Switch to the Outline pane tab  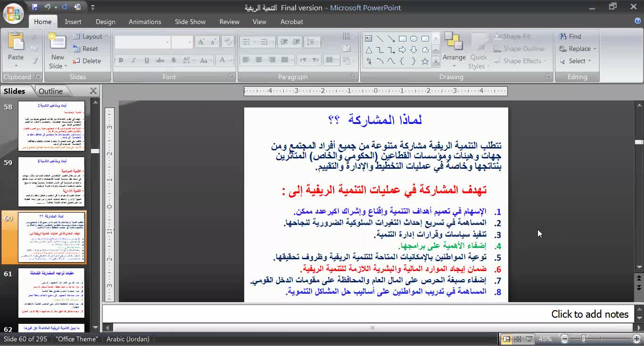tap(50, 91)
